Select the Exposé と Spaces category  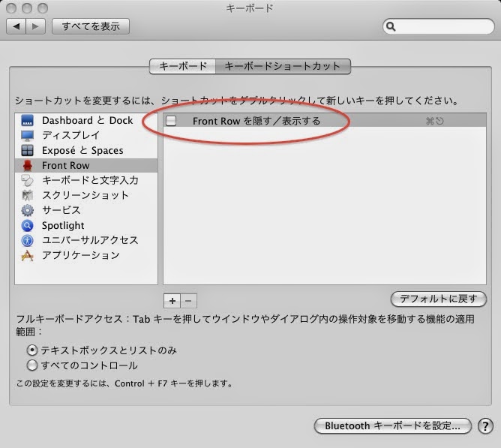pyautogui.click(x=86, y=150)
